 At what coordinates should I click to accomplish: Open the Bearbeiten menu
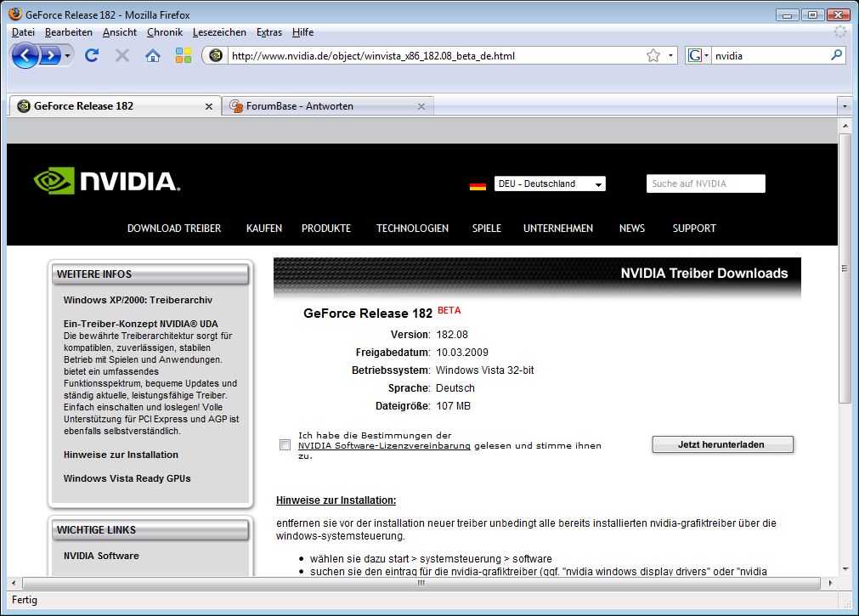[69, 32]
